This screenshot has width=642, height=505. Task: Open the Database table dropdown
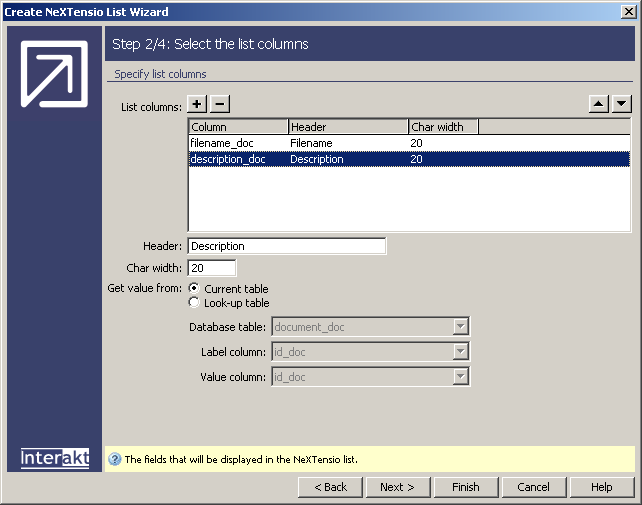[x=460, y=327]
